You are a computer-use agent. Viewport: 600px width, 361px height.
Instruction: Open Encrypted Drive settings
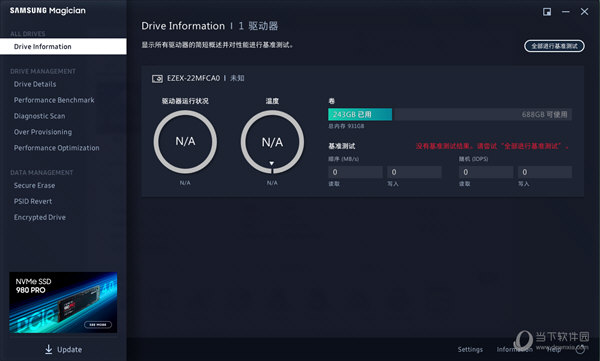(40, 217)
